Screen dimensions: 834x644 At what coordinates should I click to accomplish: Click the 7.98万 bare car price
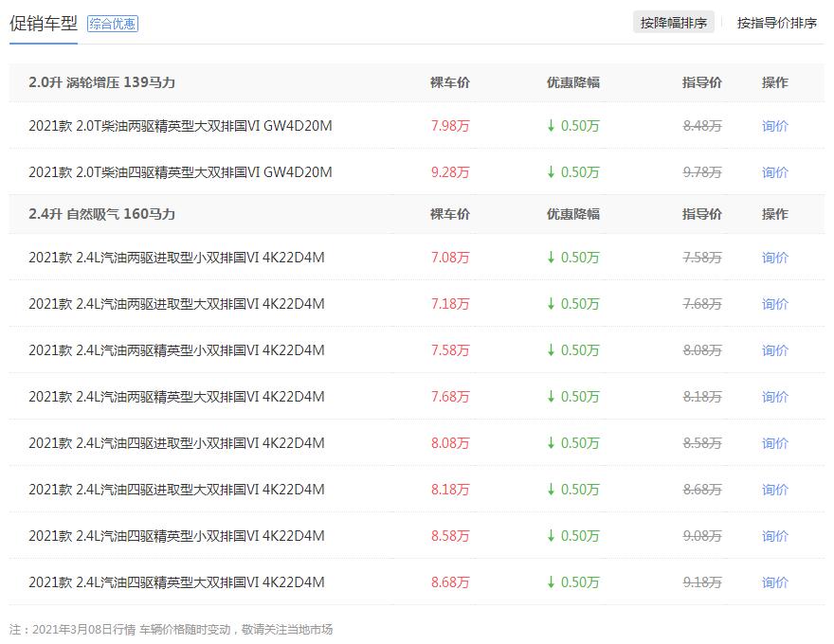(x=450, y=126)
